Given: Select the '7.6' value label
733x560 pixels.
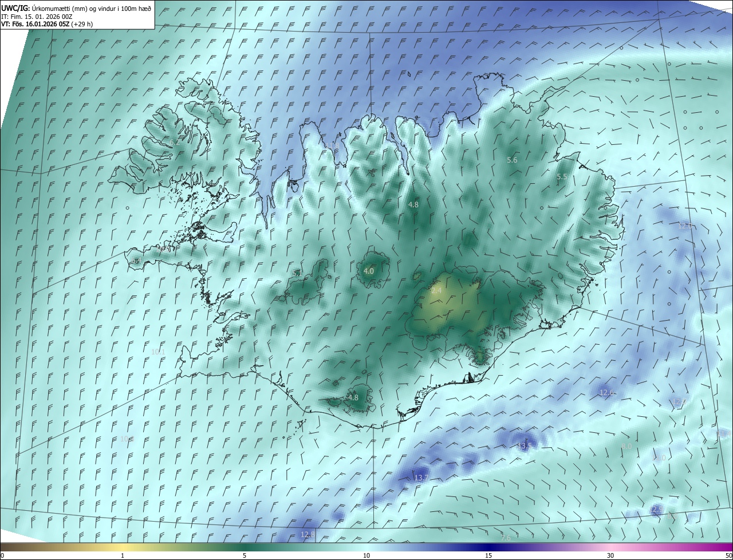Looking at the screenshot, I should coord(506,538).
